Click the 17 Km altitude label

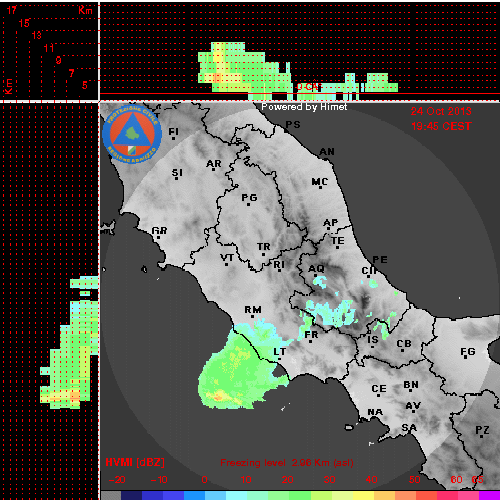(x=12, y=10)
